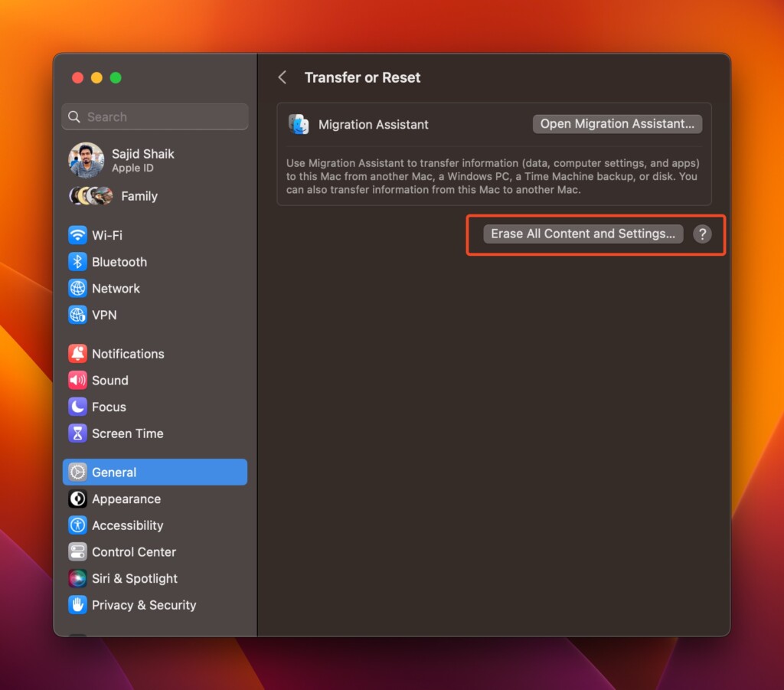This screenshot has height=690, width=784.
Task: Open Wi-Fi settings from the sidebar
Action: click(77, 235)
